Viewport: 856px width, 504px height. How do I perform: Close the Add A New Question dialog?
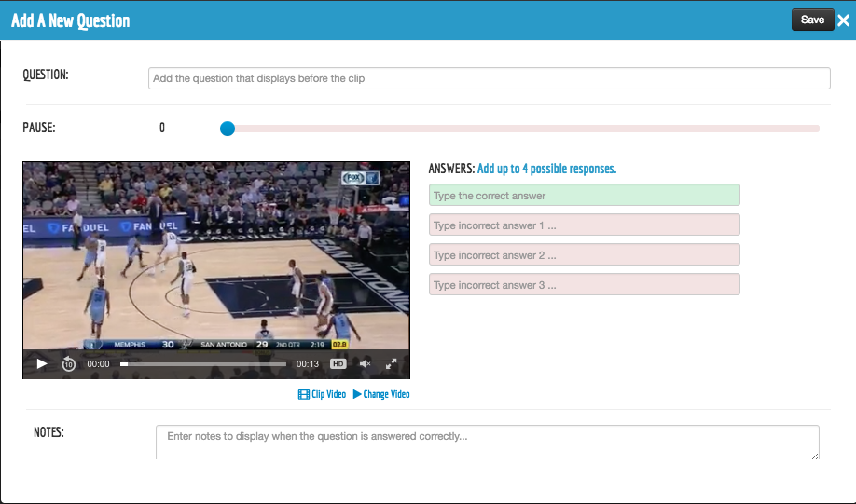point(844,20)
